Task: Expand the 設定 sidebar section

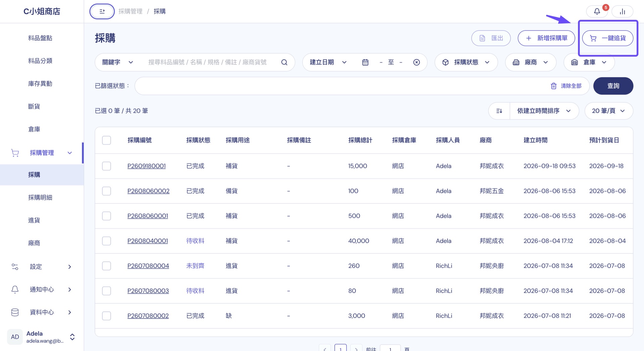Action: 42,267
